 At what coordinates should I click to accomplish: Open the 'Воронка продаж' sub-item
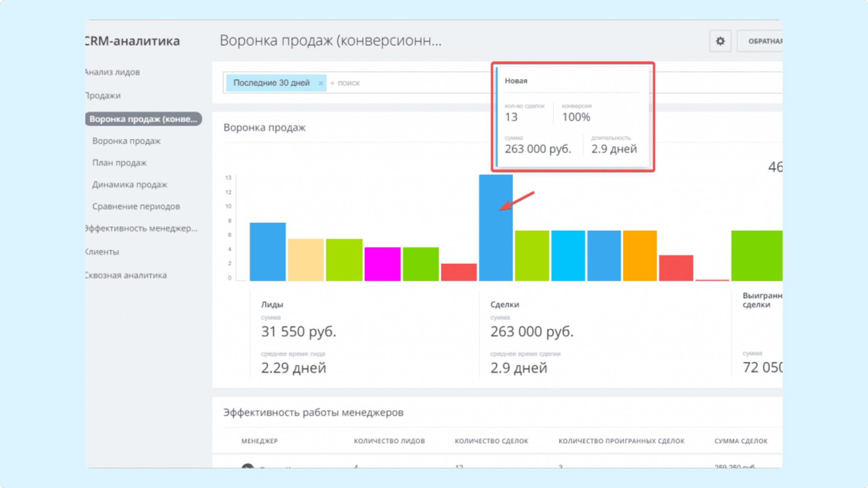pyautogui.click(x=126, y=141)
